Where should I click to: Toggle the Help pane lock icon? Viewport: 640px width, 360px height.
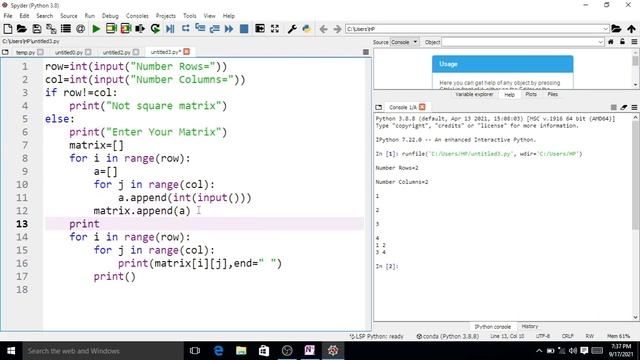coord(622,42)
